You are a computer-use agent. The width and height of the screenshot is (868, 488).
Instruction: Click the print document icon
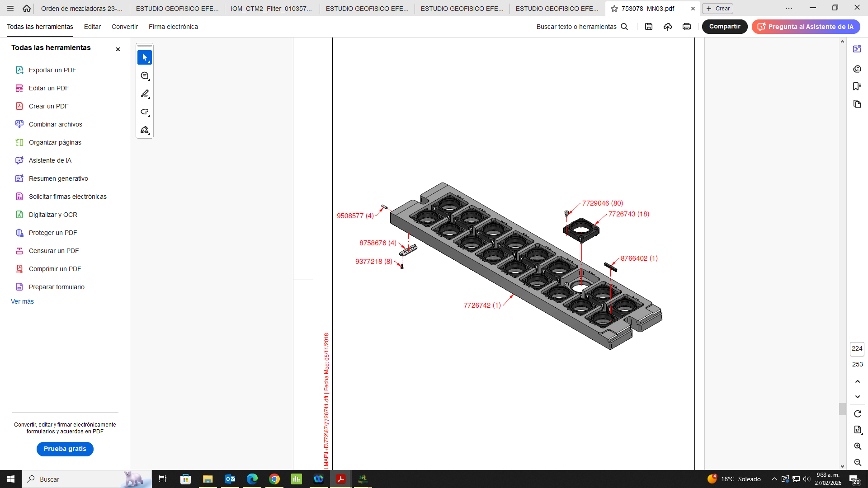tap(686, 27)
